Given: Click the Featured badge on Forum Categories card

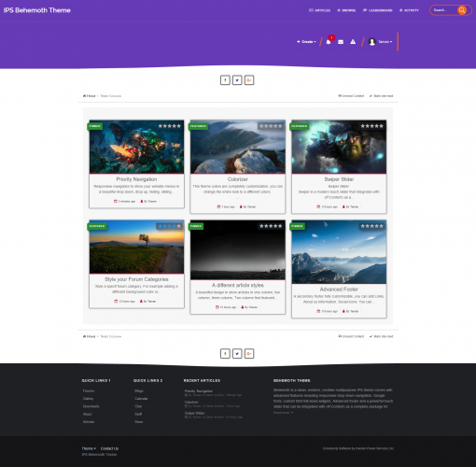Looking at the screenshot, I should pyautogui.click(x=97, y=226).
